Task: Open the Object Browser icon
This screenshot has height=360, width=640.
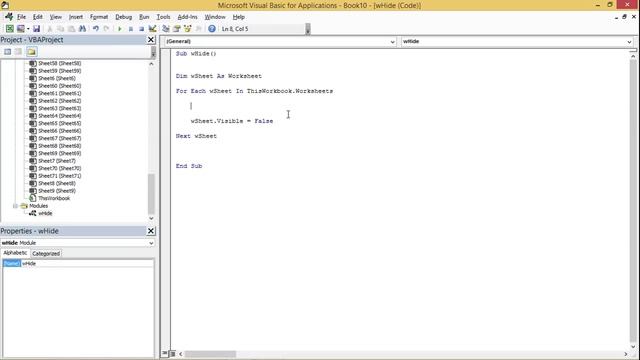Action: pos(187,29)
